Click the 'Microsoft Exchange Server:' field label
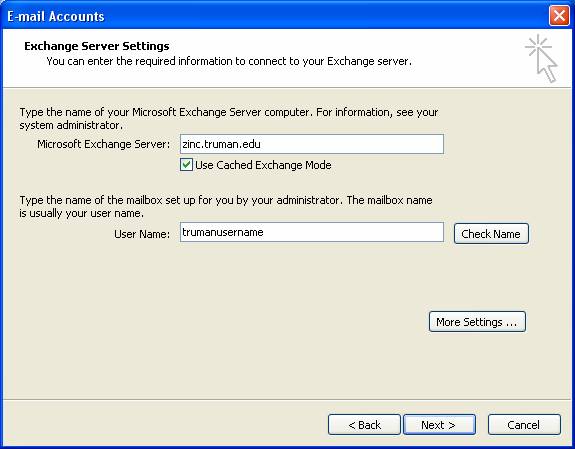Viewport: 575px width, 449px height. tap(104, 144)
